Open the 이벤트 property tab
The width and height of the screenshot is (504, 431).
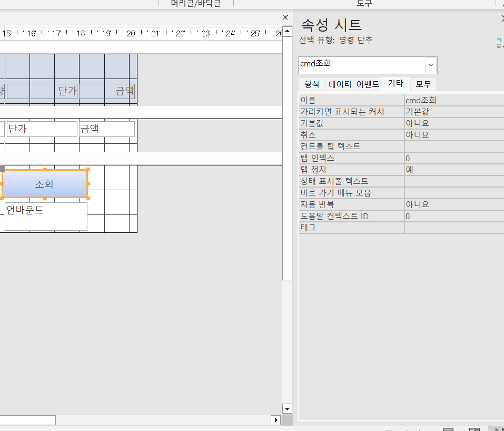pyautogui.click(x=368, y=84)
